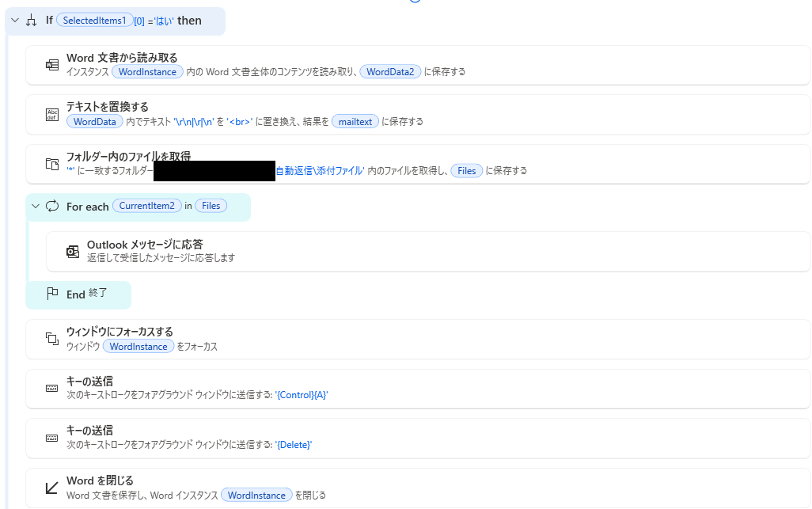Select the 'Word を閉じる' action title
Screen dimensions: 812x509
click(100, 481)
